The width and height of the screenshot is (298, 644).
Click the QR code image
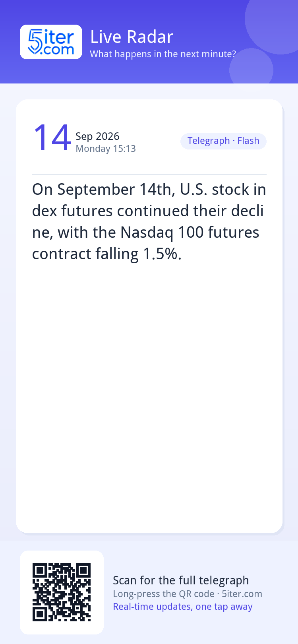click(62, 592)
